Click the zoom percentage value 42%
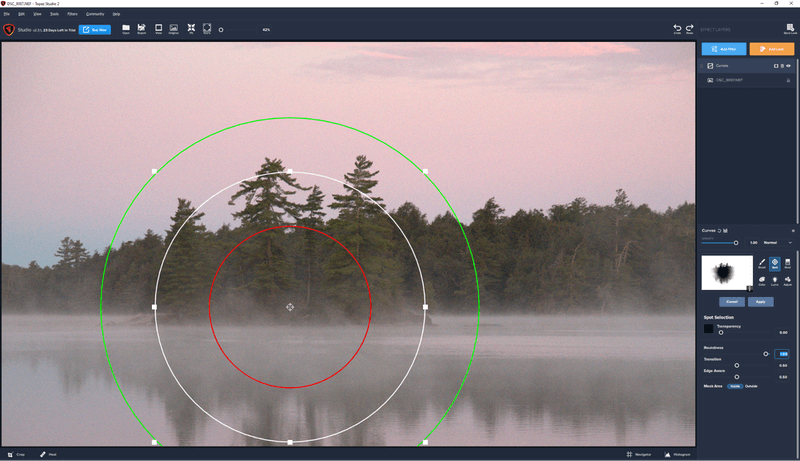The height and width of the screenshot is (461, 800). [x=266, y=30]
